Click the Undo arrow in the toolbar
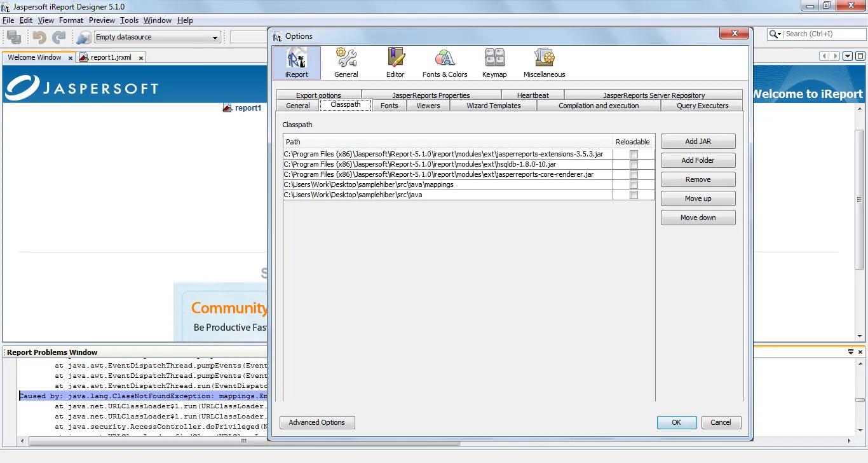 click(39, 38)
